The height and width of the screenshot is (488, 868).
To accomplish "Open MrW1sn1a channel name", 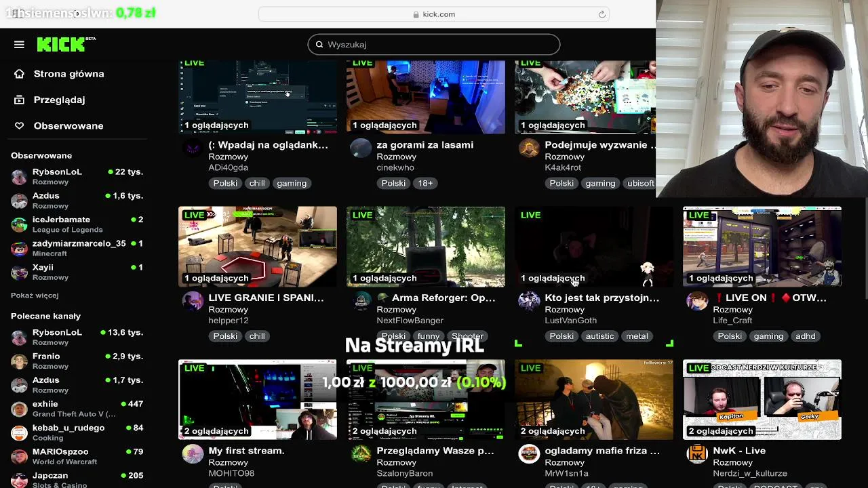I will 566,473.
